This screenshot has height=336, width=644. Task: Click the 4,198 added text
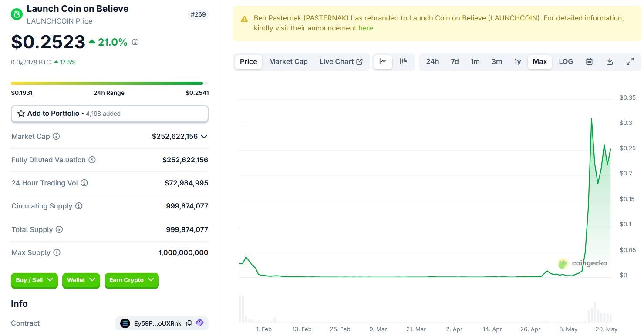coord(103,114)
